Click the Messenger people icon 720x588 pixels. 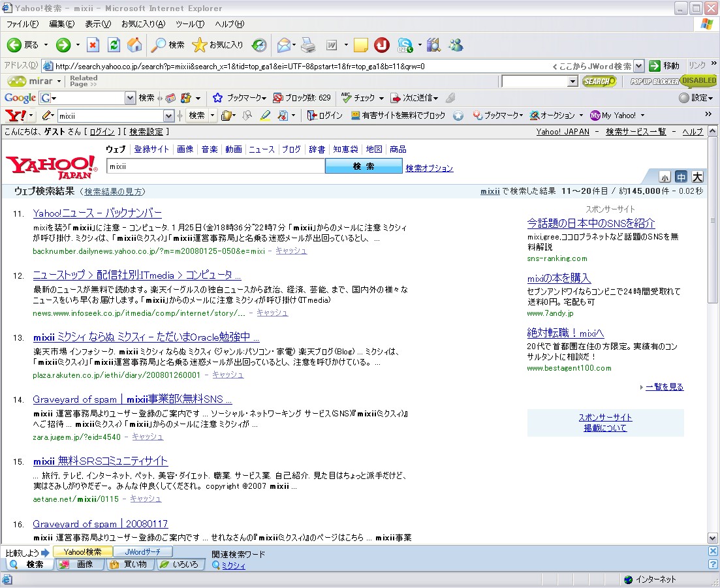point(456,44)
